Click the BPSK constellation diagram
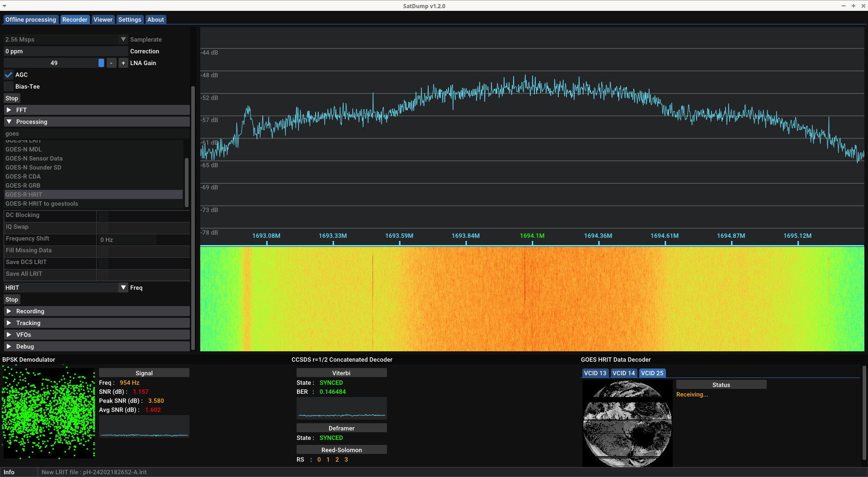 (x=49, y=413)
